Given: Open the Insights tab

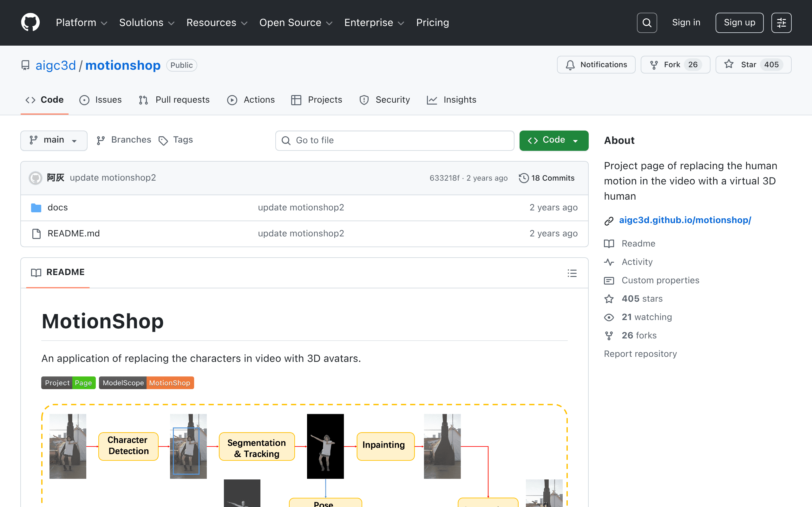Looking at the screenshot, I should [451, 100].
